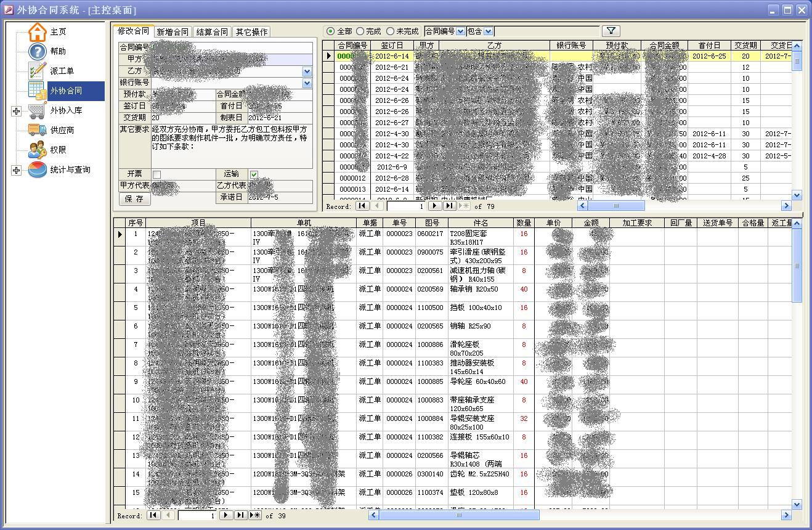Select the 完成 radio button
This screenshot has width=812, height=530.
coord(360,31)
